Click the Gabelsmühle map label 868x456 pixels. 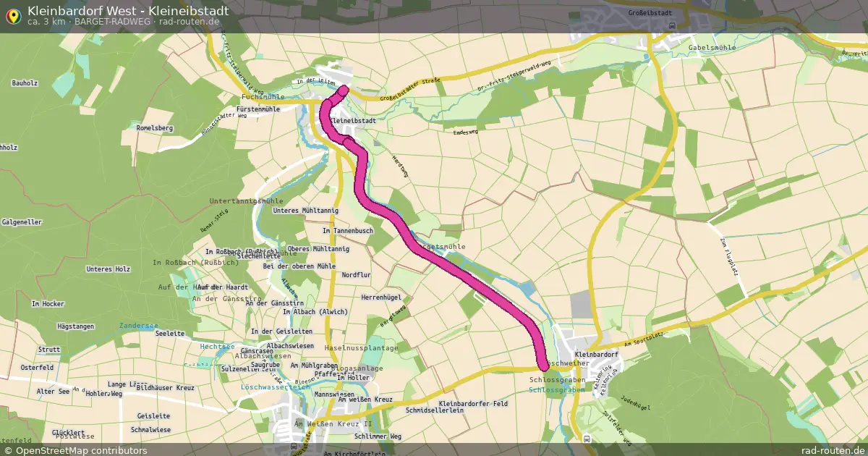tap(712, 47)
